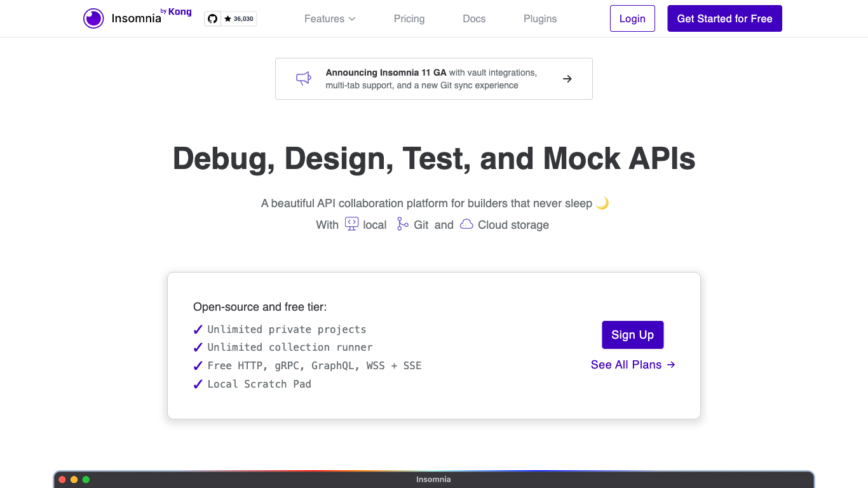
Task: Open the GitHub octocat icon
Action: [x=213, y=19]
